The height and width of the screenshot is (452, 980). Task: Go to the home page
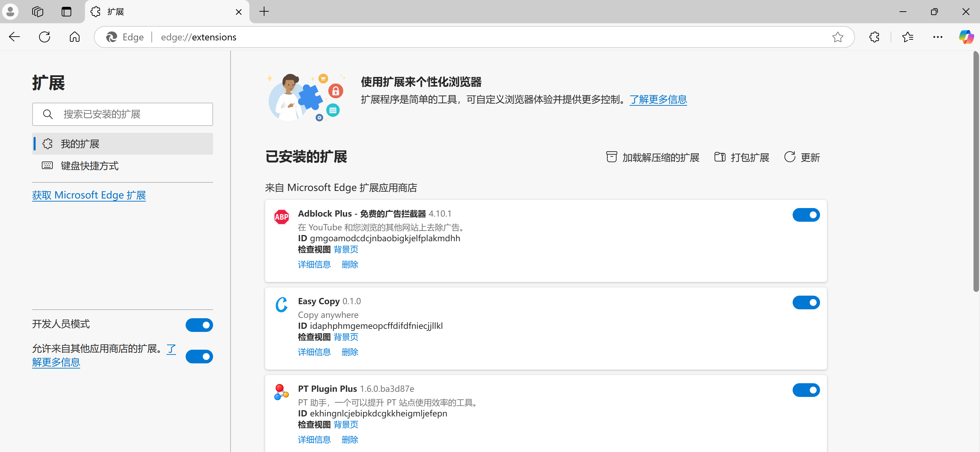(x=75, y=37)
